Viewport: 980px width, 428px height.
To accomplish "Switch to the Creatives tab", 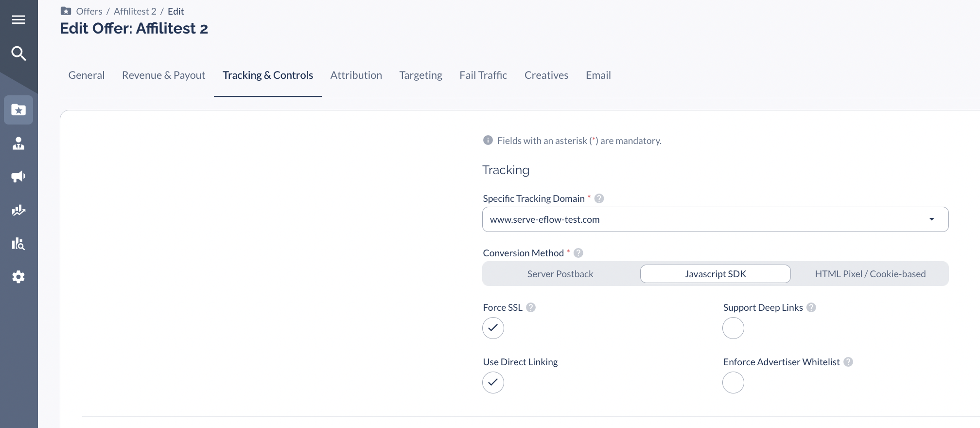I will [546, 75].
